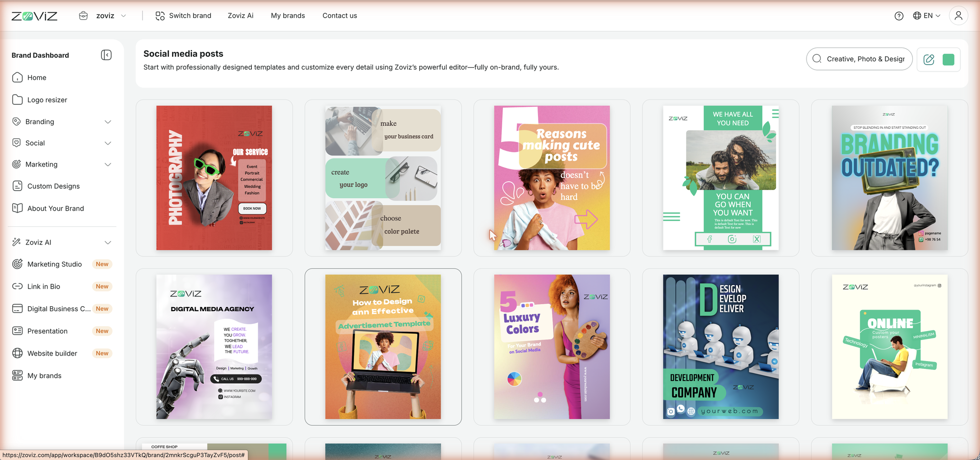
Task: Click the Branding tag icon
Action: tap(17, 121)
